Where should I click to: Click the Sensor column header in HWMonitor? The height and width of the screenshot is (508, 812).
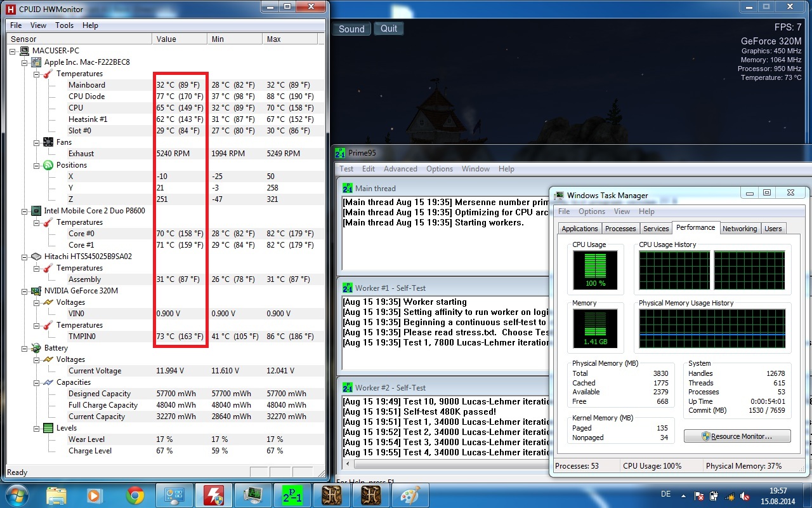pos(79,39)
